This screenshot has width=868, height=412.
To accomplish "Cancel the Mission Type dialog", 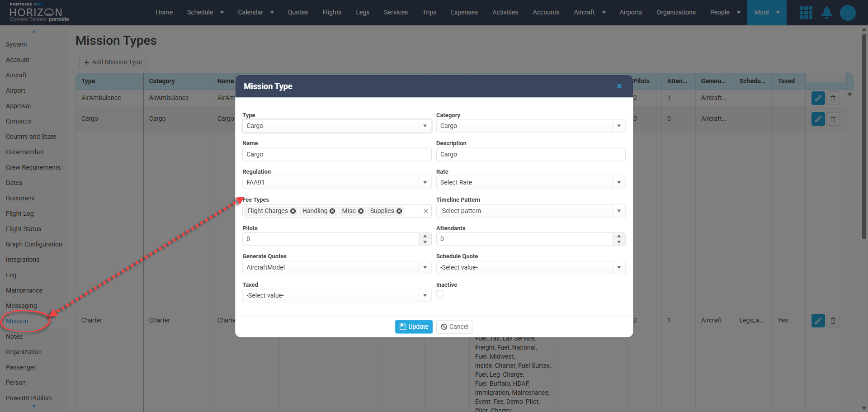I will tap(454, 327).
